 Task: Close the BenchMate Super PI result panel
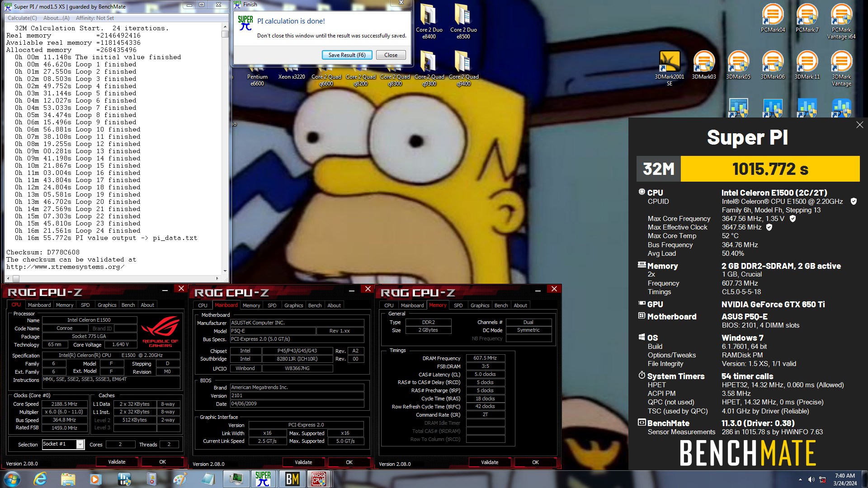[859, 125]
